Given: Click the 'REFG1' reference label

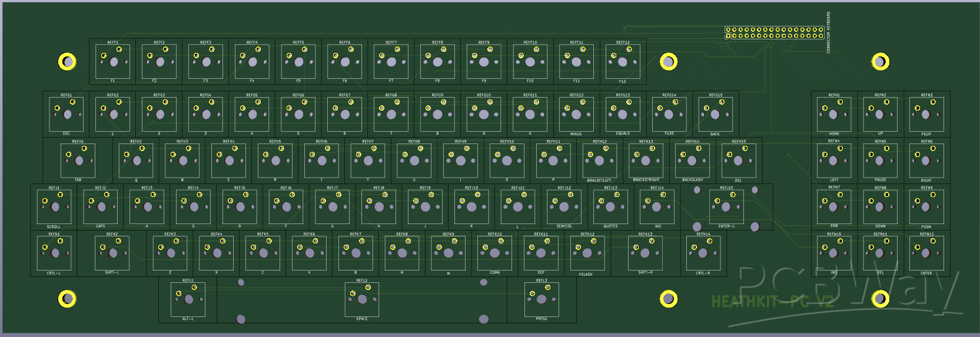Looking at the screenshot, I should tap(67, 95).
